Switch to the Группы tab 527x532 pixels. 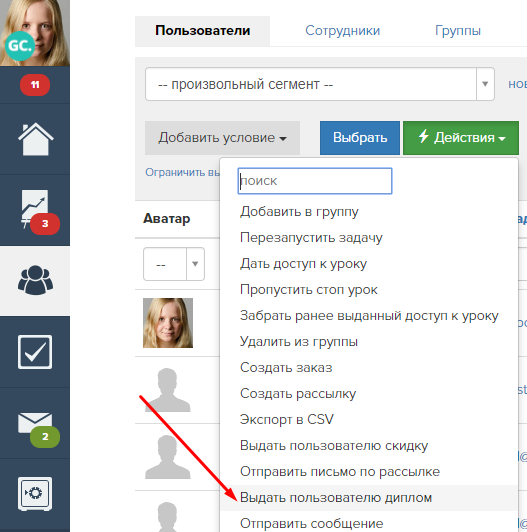pyautogui.click(x=458, y=31)
